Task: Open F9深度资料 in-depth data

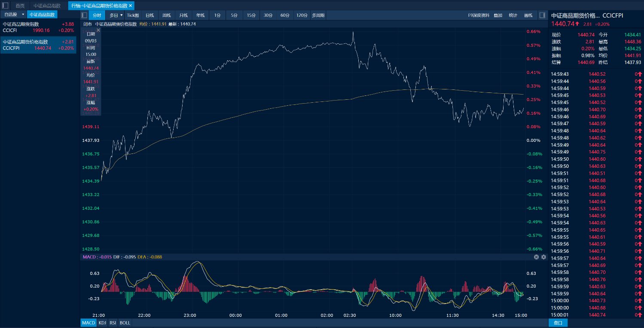Action: (479, 15)
